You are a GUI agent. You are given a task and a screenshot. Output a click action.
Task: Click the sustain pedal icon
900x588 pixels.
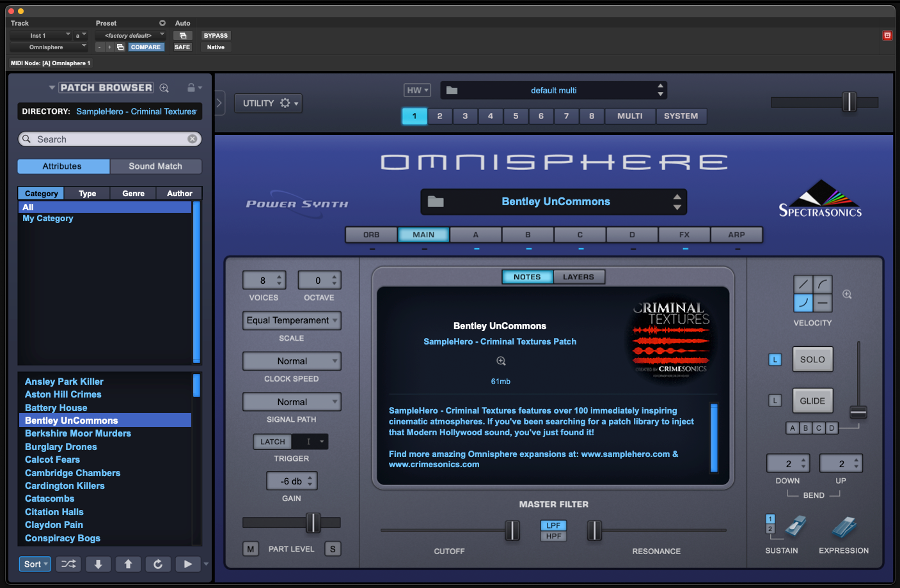[796, 526]
